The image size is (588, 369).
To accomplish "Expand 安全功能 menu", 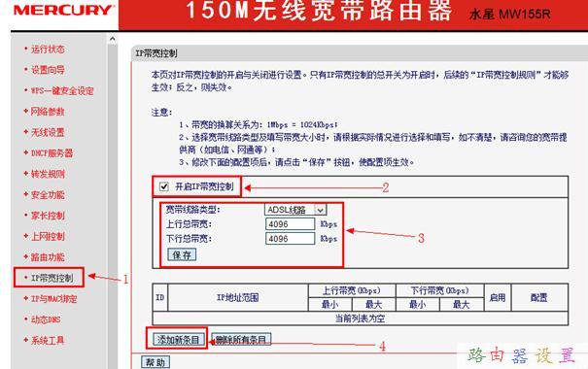I will [x=48, y=195].
